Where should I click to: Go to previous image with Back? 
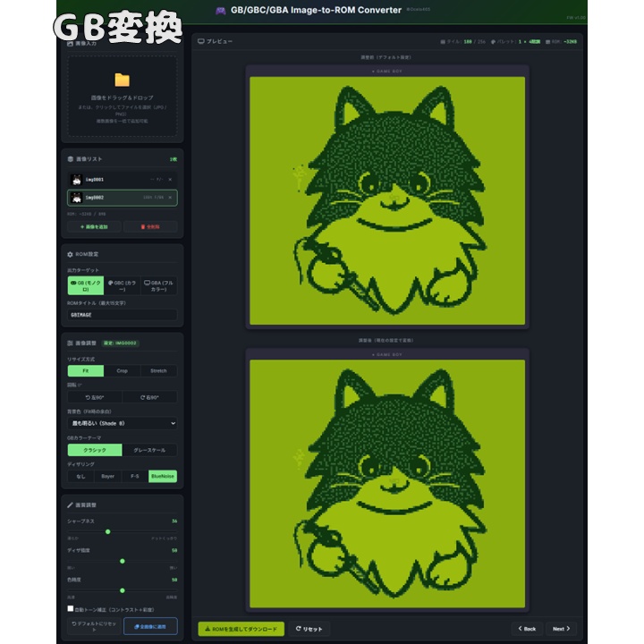pyautogui.click(x=527, y=629)
